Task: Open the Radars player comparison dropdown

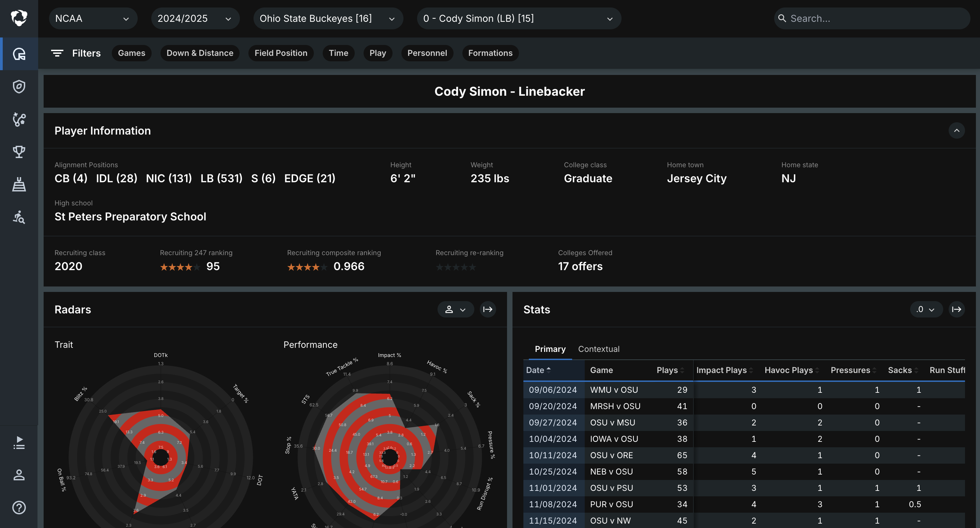Action: pos(455,309)
